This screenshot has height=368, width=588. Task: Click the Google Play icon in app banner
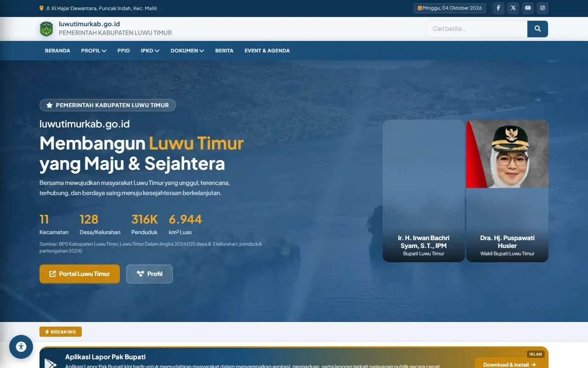point(51,363)
